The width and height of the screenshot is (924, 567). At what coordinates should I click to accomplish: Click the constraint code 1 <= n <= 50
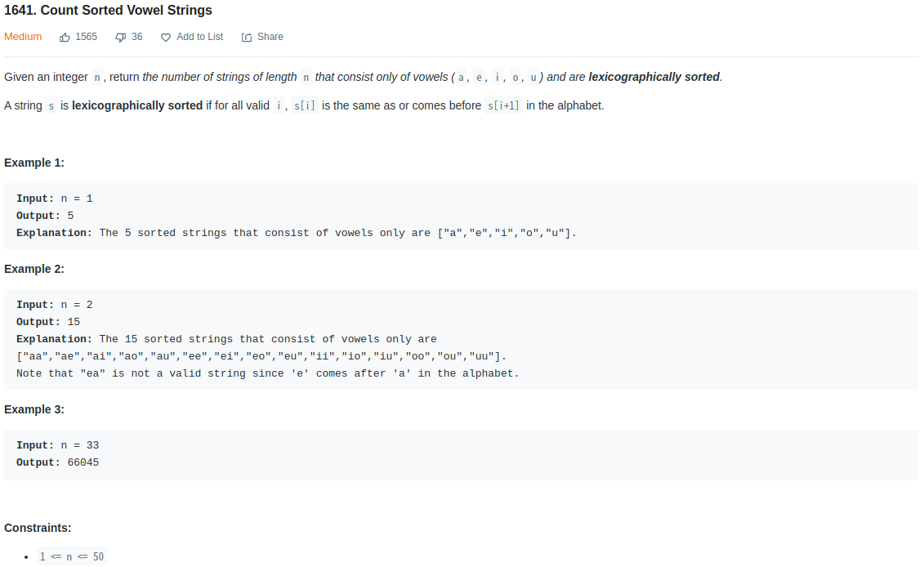[x=72, y=557]
